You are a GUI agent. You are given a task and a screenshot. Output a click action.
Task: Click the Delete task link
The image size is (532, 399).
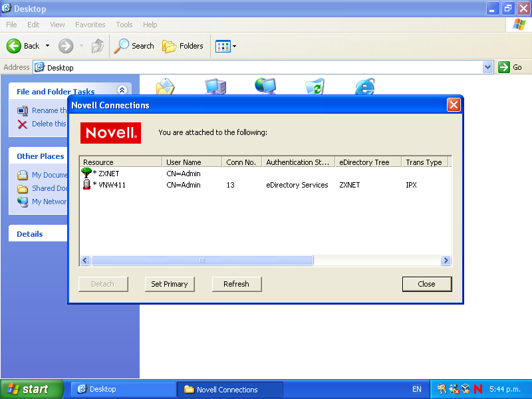pos(42,124)
